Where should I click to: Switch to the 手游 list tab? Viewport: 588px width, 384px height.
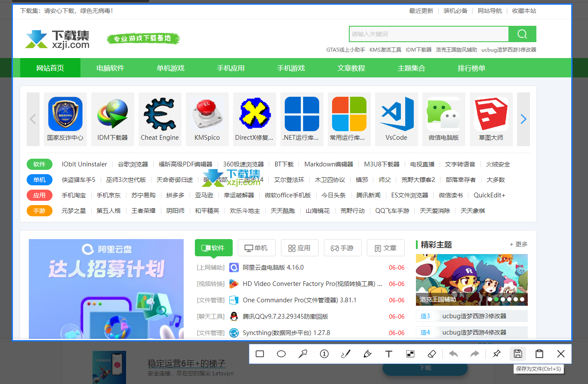coord(343,248)
